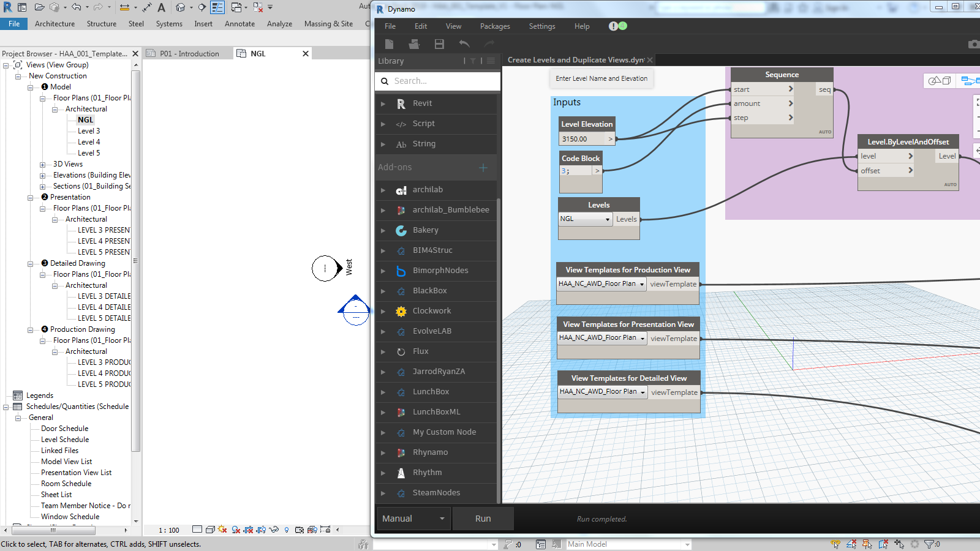Click the Revit home logo icon
The width and height of the screenshot is (980, 551).
8,7
